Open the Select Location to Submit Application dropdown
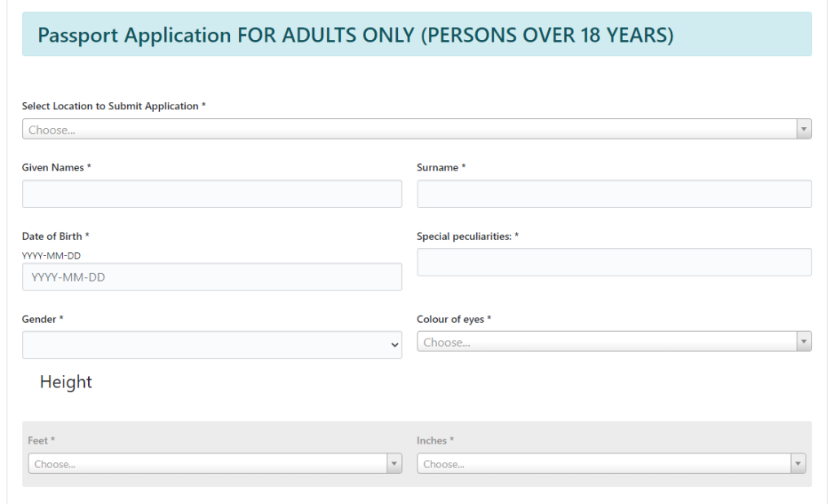835x504 pixels. (408, 129)
